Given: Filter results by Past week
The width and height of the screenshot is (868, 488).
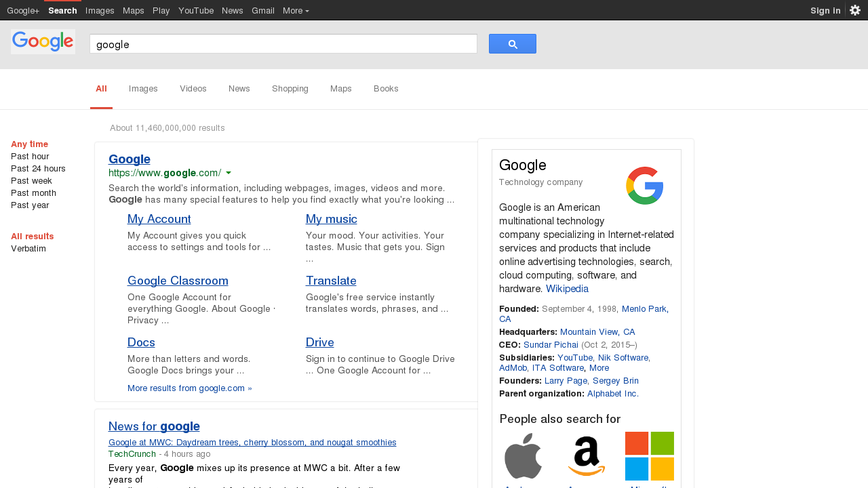Looking at the screenshot, I should coord(31,181).
